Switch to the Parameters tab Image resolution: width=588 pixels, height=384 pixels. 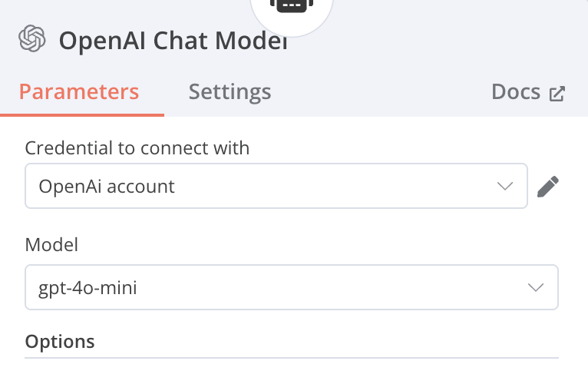pyautogui.click(x=79, y=92)
